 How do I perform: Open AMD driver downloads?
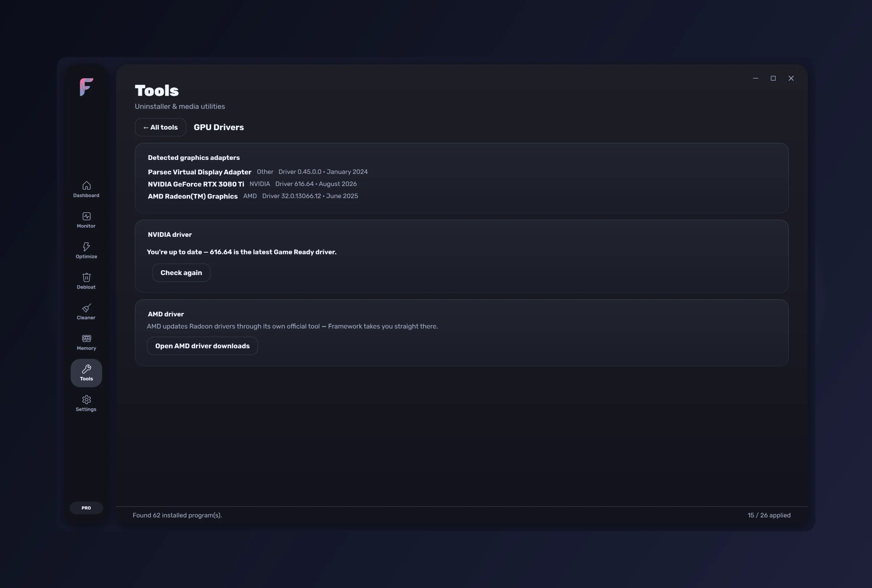tap(202, 346)
